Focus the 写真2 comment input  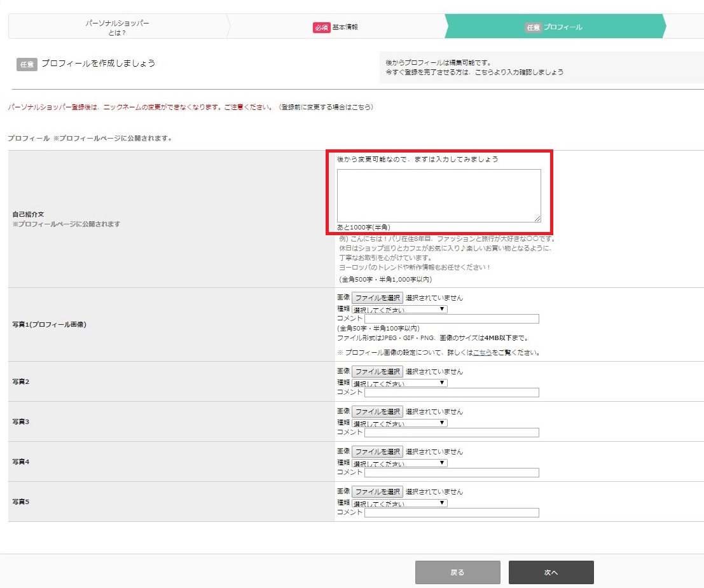[x=452, y=393]
